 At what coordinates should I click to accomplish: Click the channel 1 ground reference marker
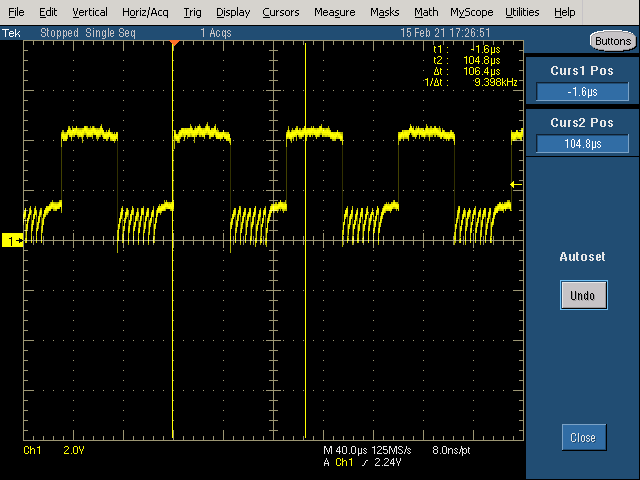coord(13,241)
